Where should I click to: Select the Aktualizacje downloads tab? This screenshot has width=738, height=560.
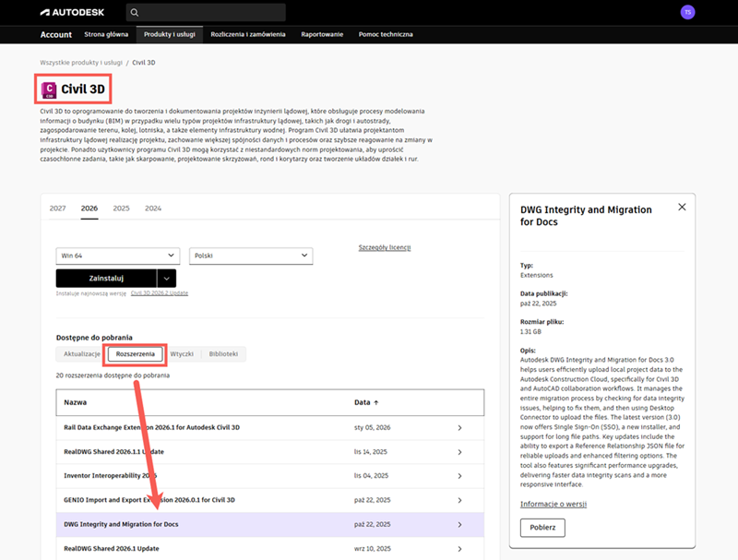tap(82, 354)
